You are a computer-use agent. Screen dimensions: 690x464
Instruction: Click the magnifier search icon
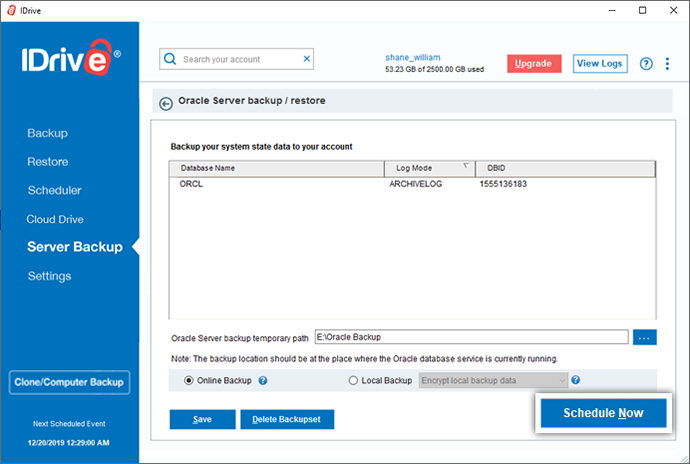[x=170, y=59]
